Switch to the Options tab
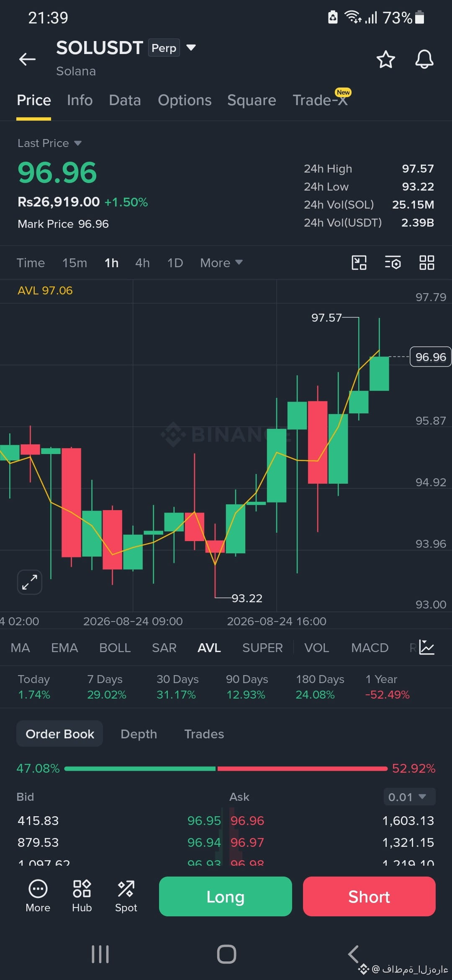 [x=185, y=101]
